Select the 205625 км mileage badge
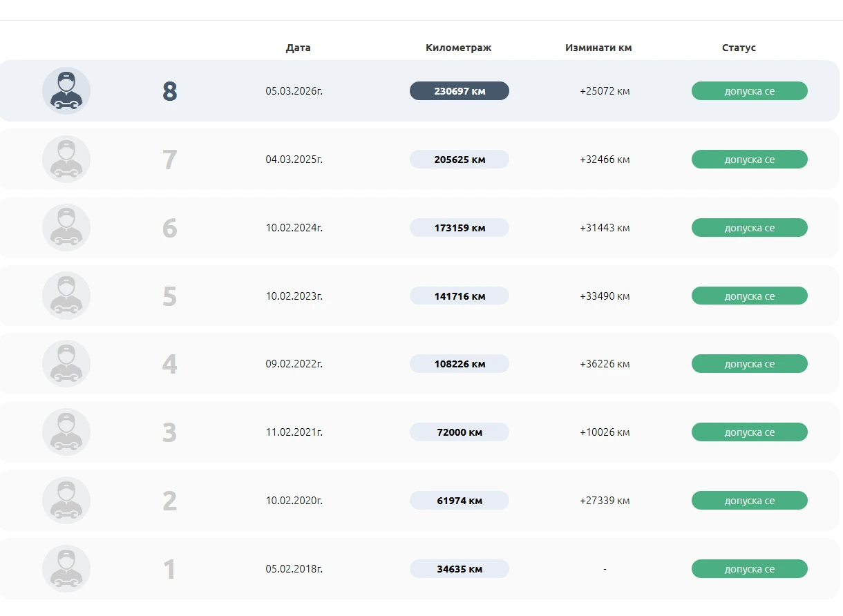843x616 pixels. (460, 160)
